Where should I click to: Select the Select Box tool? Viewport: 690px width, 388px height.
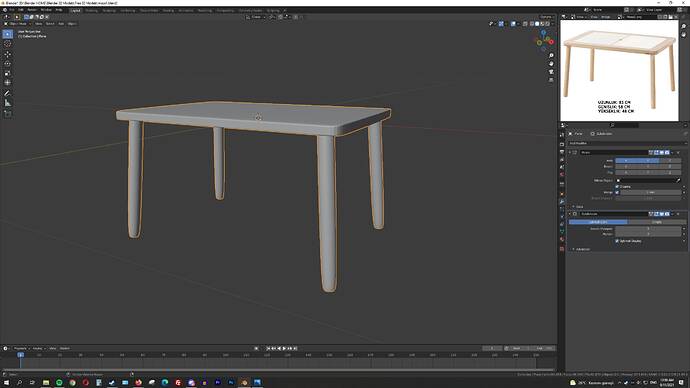pos(7,34)
